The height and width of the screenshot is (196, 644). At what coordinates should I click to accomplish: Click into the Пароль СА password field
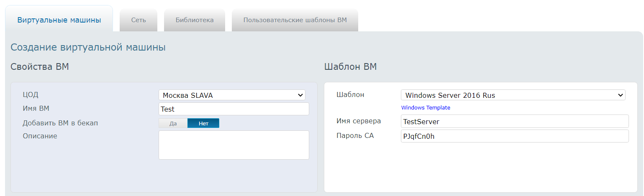(515, 136)
